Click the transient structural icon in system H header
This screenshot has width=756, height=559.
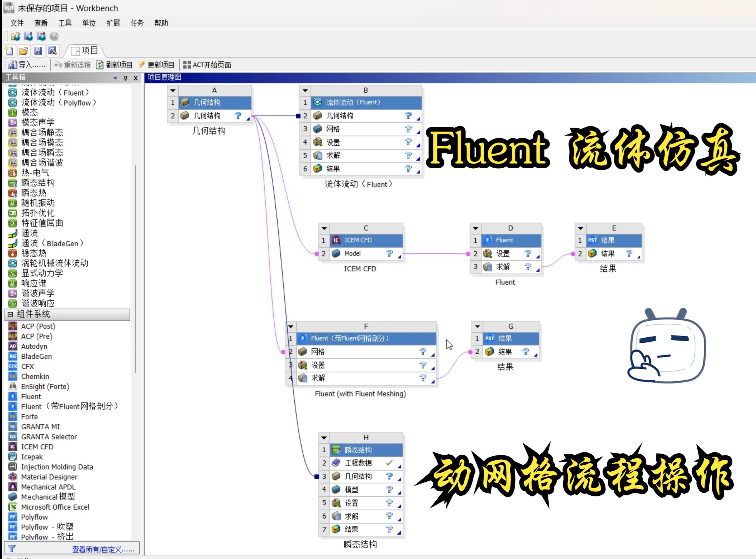[336, 450]
